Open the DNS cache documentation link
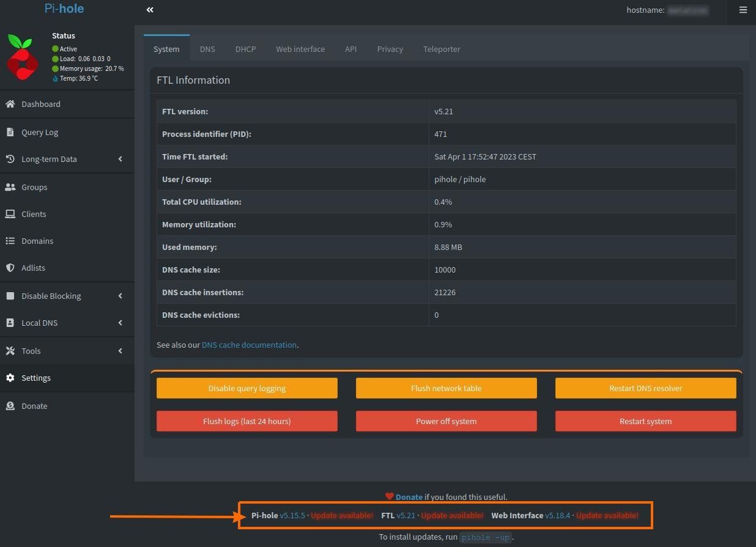 [x=249, y=345]
